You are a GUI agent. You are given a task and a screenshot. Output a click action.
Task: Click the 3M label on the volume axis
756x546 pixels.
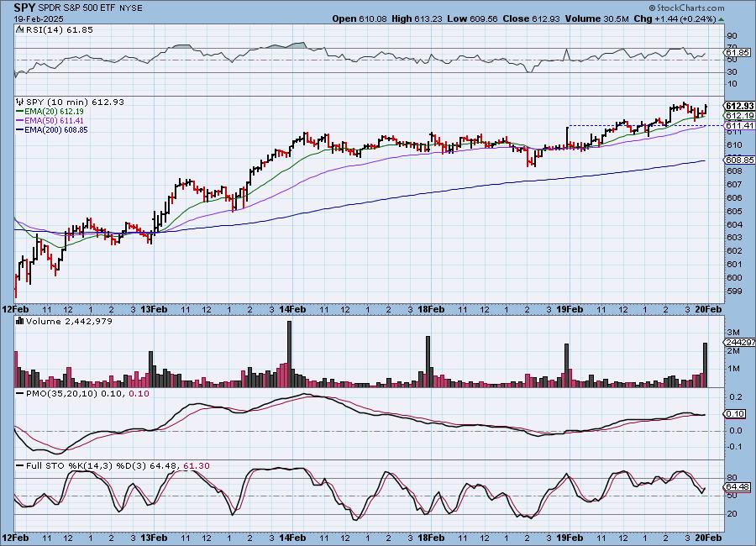point(733,333)
